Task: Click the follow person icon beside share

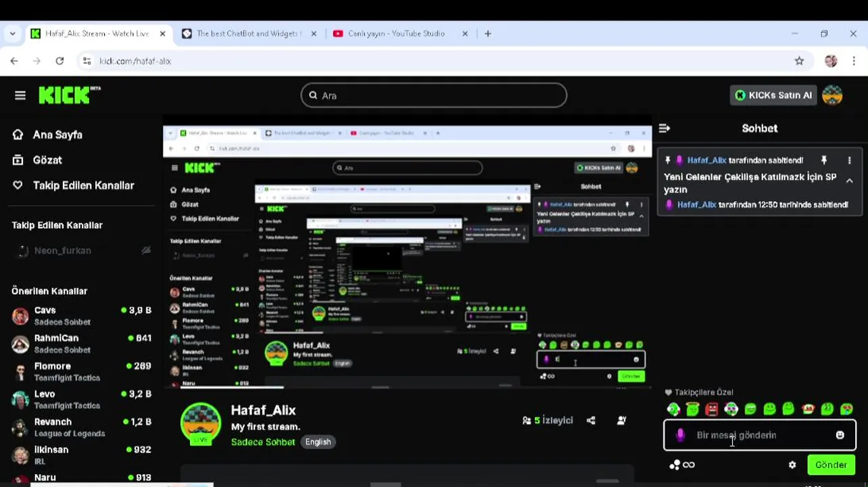Action: coord(621,420)
